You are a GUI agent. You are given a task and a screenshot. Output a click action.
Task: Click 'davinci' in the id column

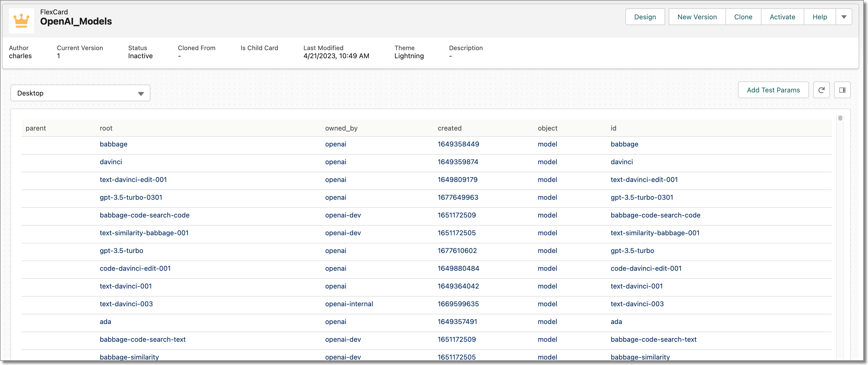[x=622, y=162]
